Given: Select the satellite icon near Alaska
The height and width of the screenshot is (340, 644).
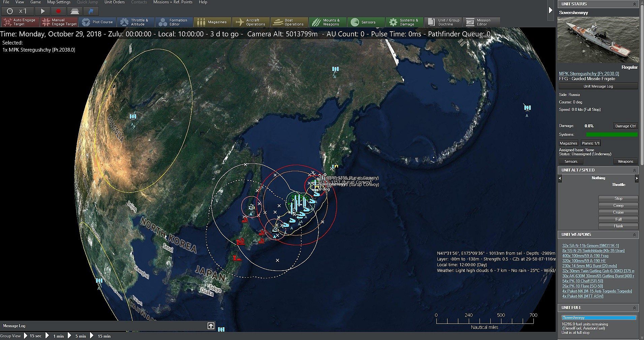Looking at the screenshot, I should tap(527, 107).
